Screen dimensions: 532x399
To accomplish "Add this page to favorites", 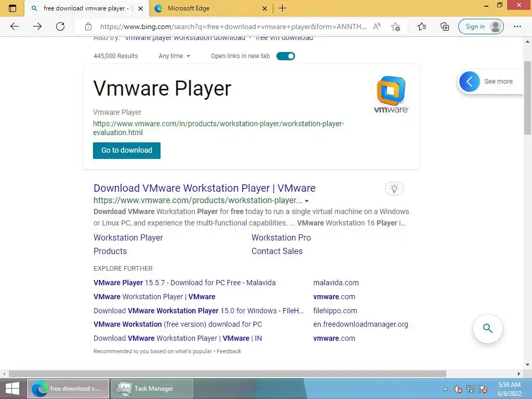I will click(x=395, y=26).
